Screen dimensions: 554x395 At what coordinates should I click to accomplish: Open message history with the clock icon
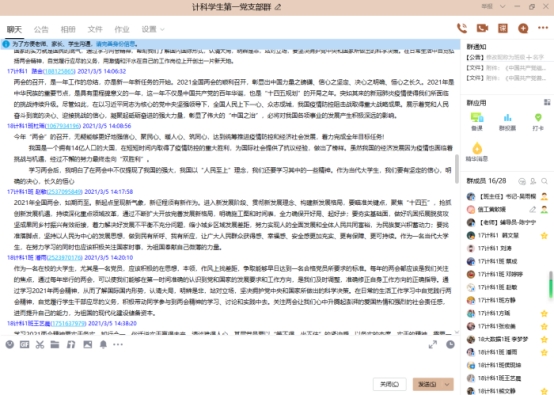(450, 344)
